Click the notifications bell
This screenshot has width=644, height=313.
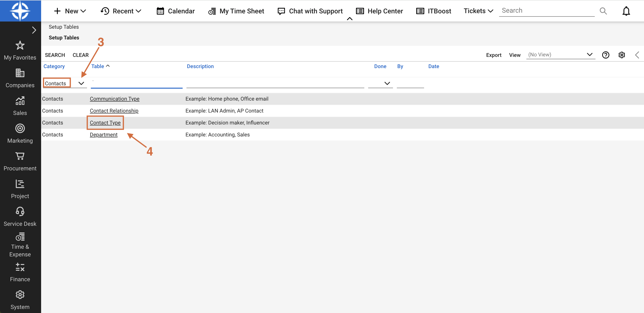point(626,11)
